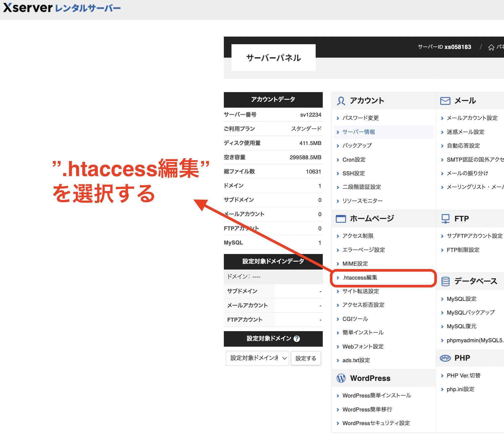Open SSH設定 link
The image size is (504, 438).
tap(354, 173)
